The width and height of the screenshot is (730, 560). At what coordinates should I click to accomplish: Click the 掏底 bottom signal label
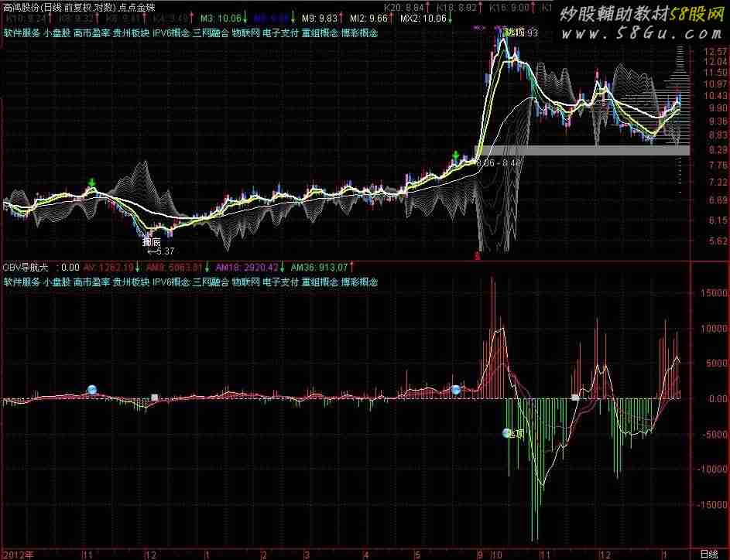pyautogui.click(x=151, y=242)
